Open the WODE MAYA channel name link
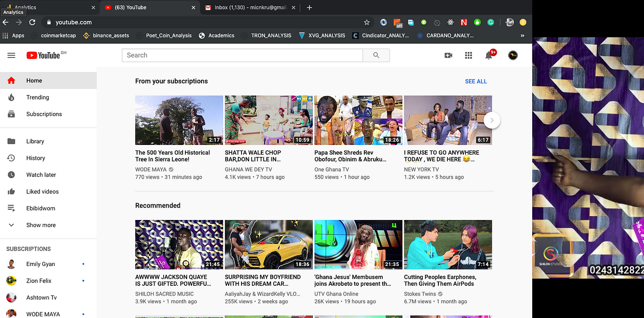Image resolution: width=644 pixels, height=318 pixels. coord(151,169)
